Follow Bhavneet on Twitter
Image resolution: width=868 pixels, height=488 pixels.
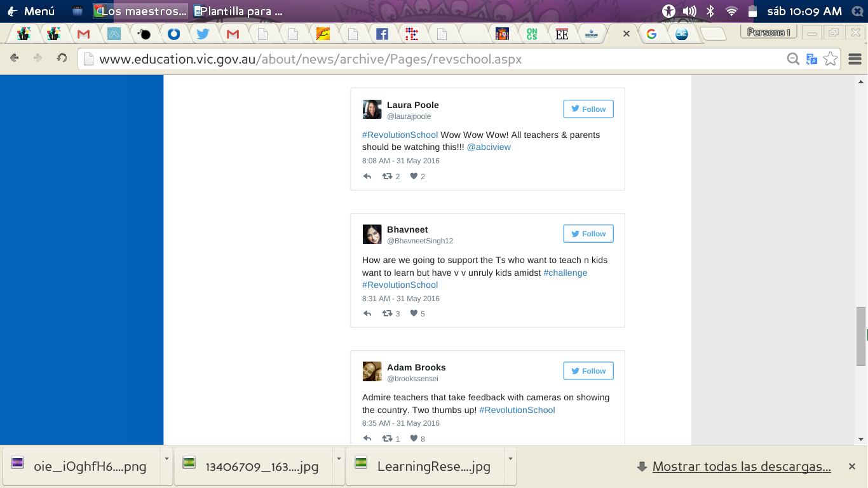[588, 234]
